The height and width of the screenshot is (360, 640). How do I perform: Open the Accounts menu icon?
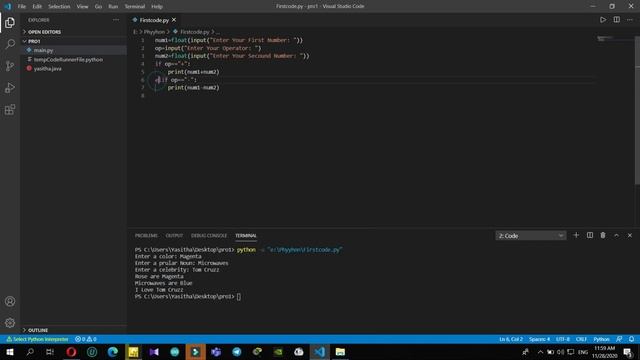10,301
